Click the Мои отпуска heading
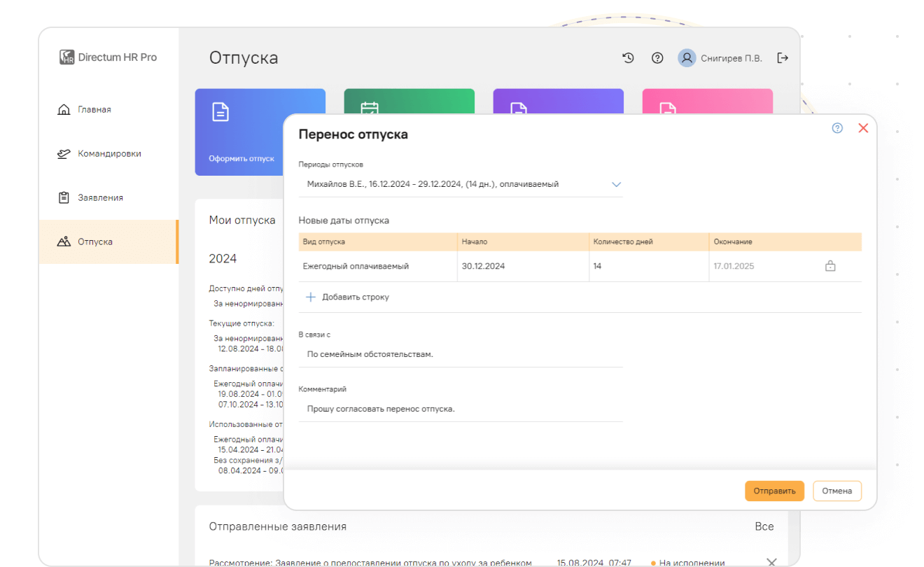The height and width of the screenshot is (567, 924). pos(242,220)
